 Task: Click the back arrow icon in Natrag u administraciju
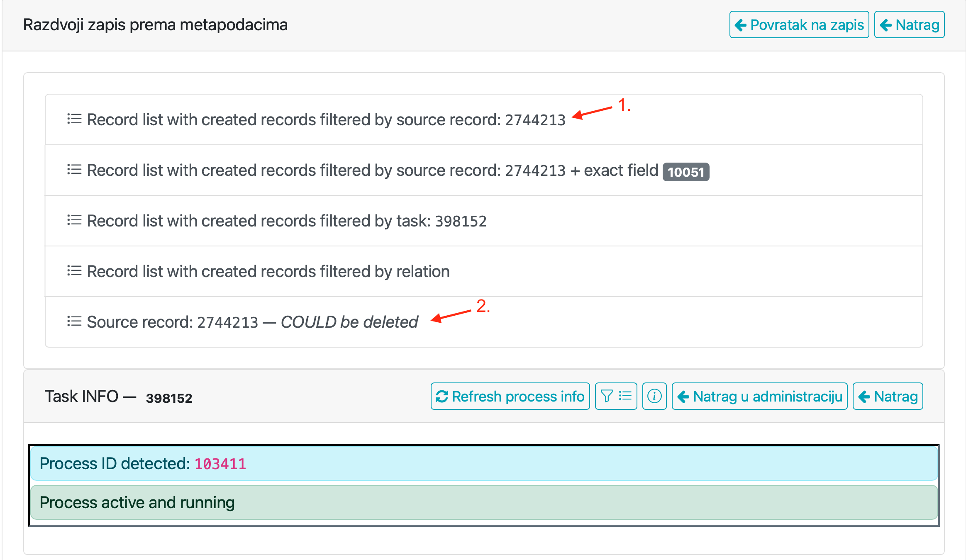tap(683, 396)
